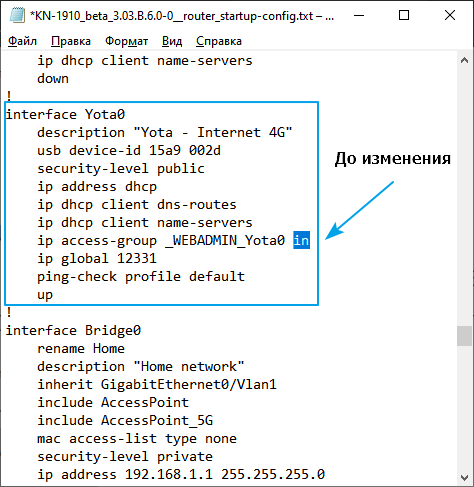Click the scroll up arrow
474x487 pixels.
coord(464,60)
